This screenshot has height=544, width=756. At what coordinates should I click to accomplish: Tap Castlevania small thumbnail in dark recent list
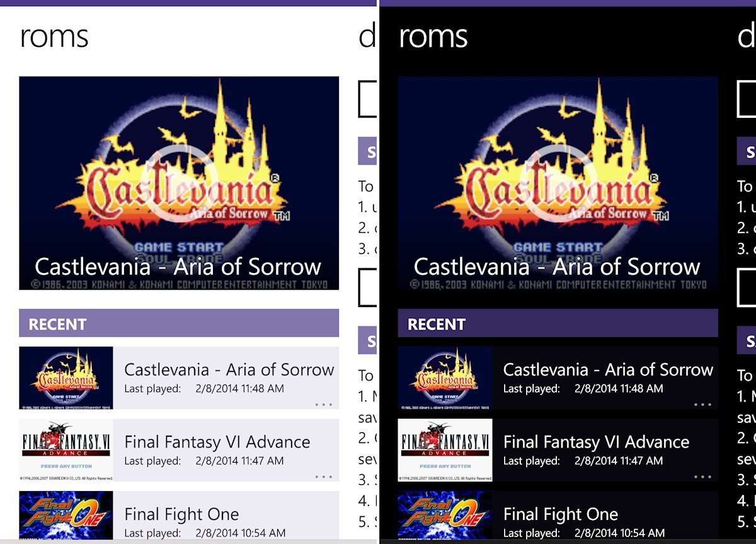point(445,378)
